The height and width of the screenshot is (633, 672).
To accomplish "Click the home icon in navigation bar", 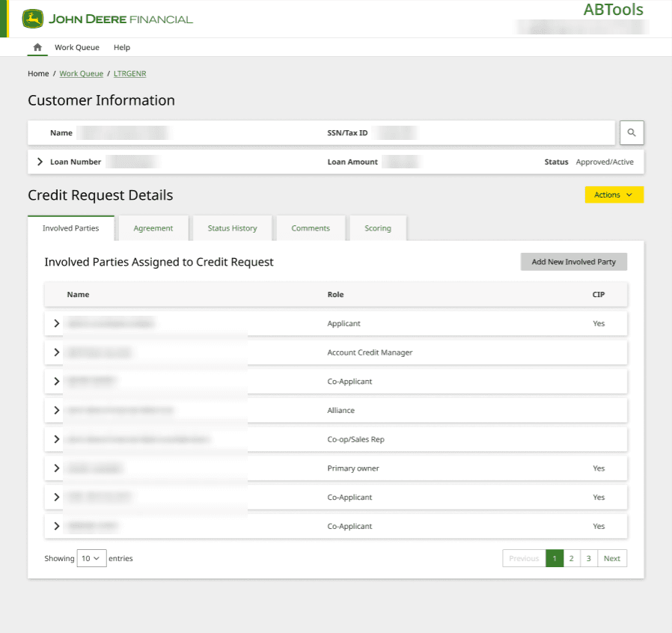I will point(37,47).
